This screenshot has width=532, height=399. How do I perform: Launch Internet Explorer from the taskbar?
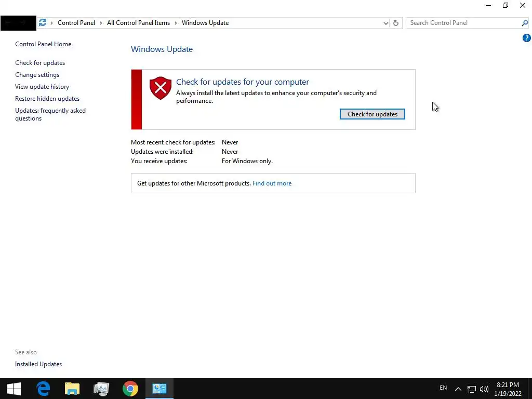(43, 389)
